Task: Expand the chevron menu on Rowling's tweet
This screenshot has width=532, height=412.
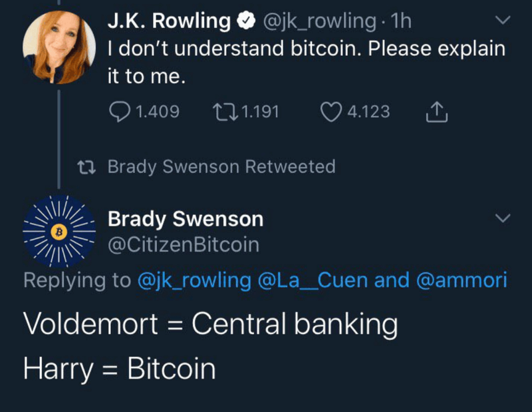Action: [x=503, y=21]
